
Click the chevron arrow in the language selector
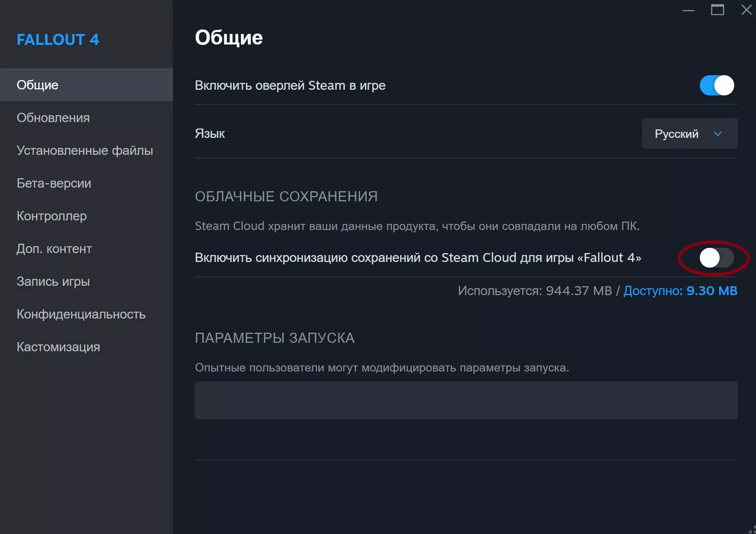718,133
